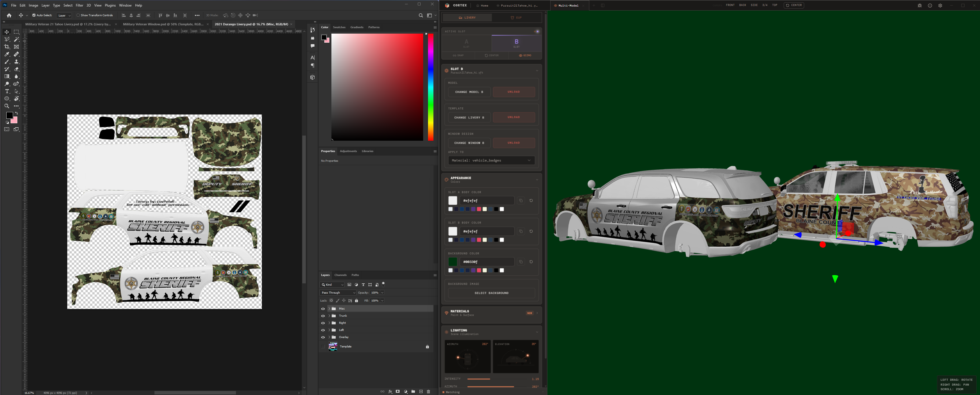Open Cortex settings gear icon

point(940,5)
